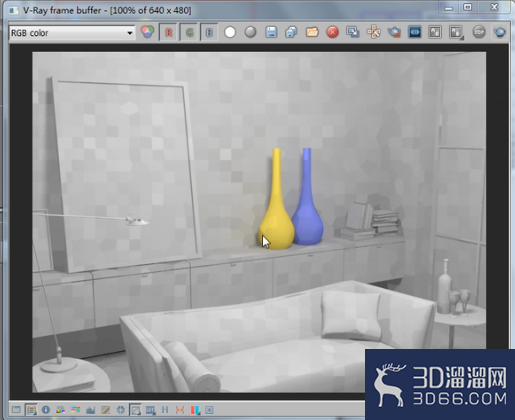The width and height of the screenshot is (515, 420).
Task: Switch to RGB channel with tri-color circles icon
Action: pos(147,32)
